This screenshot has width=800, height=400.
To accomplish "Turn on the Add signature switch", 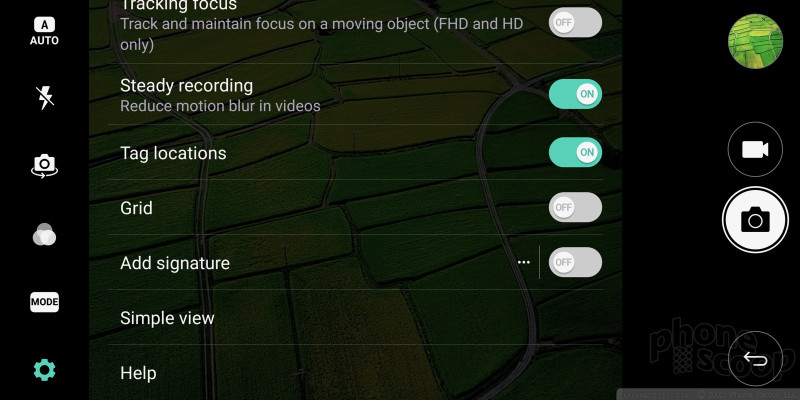I will click(x=575, y=262).
